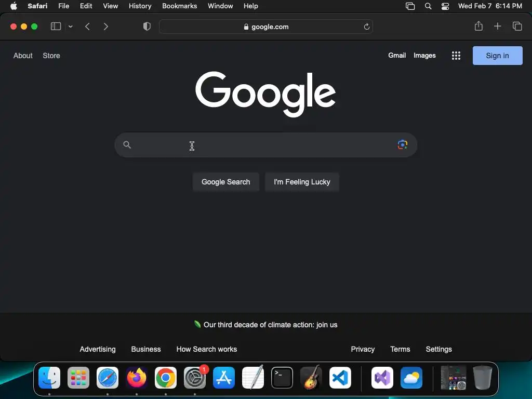This screenshot has height=399, width=532.
Task: Launch Visual Studio from the Dock
Action: click(382, 378)
